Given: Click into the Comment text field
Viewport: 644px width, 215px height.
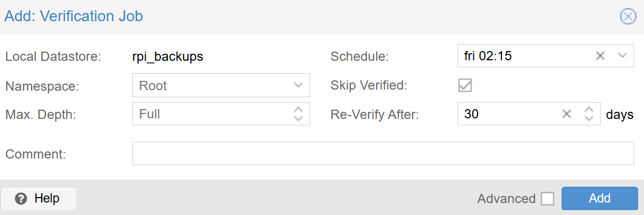Looking at the screenshot, I should (x=383, y=153).
